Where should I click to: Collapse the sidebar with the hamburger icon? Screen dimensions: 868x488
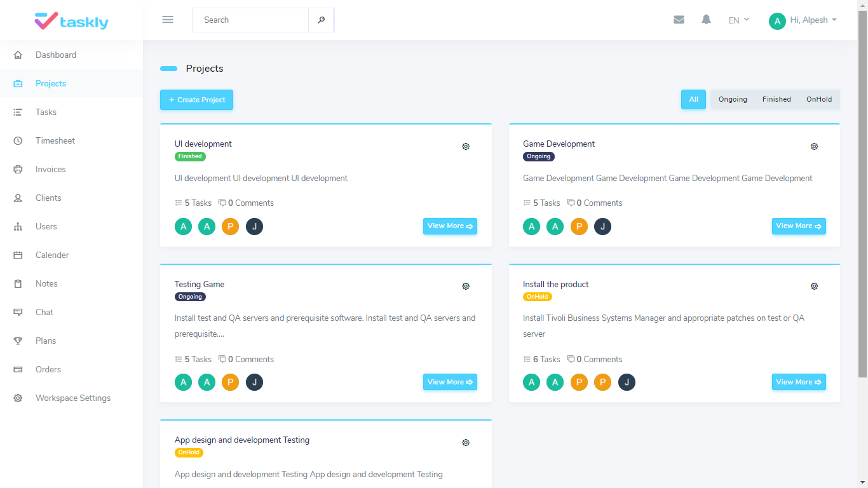(x=167, y=19)
